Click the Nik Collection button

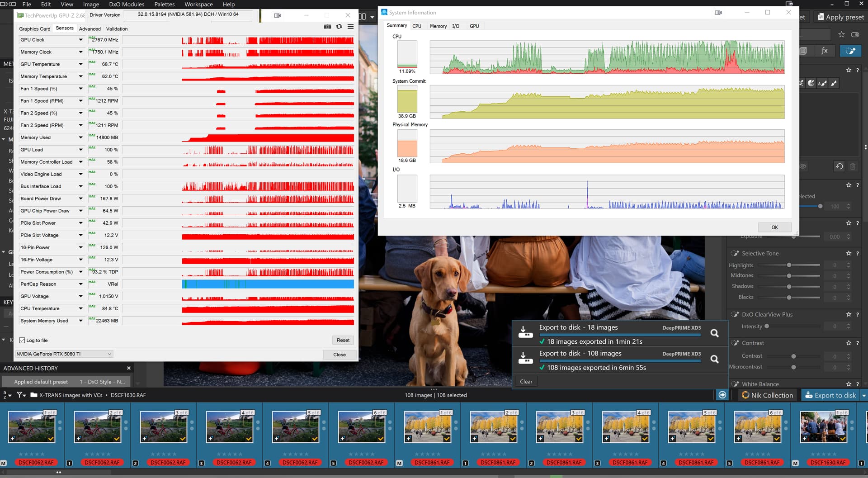[767, 395]
